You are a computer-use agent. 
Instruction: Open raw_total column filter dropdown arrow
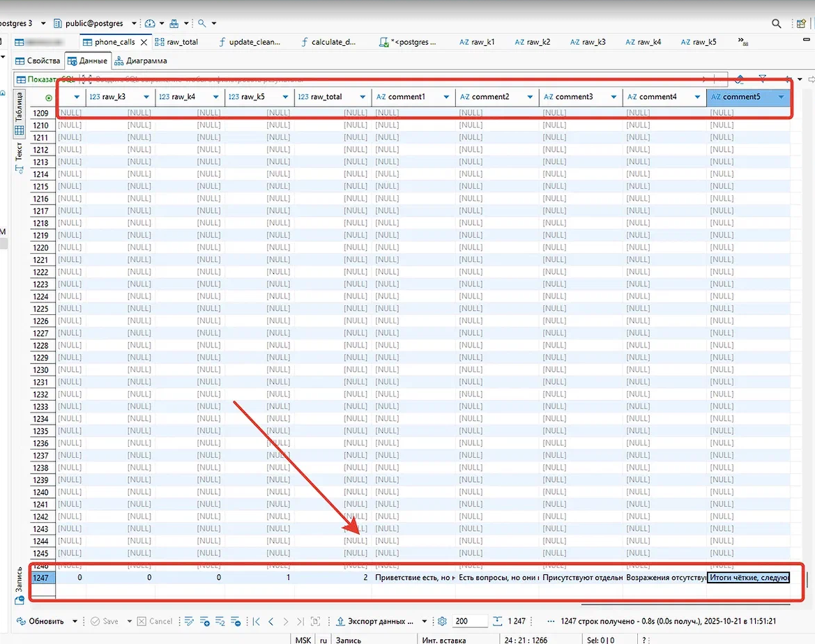tap(363, 97)
